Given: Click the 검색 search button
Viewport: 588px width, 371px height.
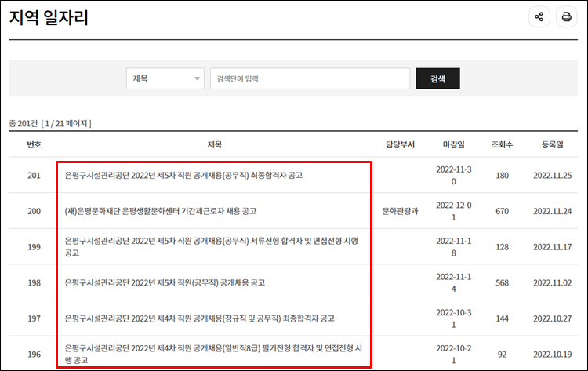Looking at the screenshot, I should (437, 78).
